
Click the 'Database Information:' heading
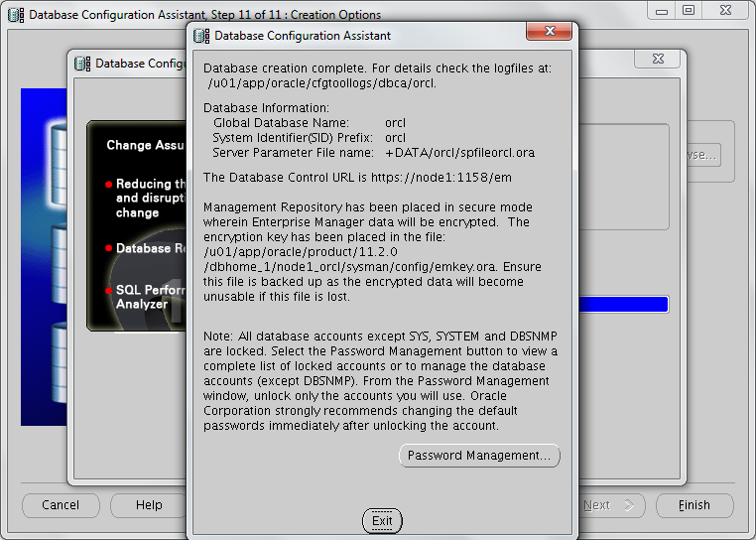pos(266,108)
